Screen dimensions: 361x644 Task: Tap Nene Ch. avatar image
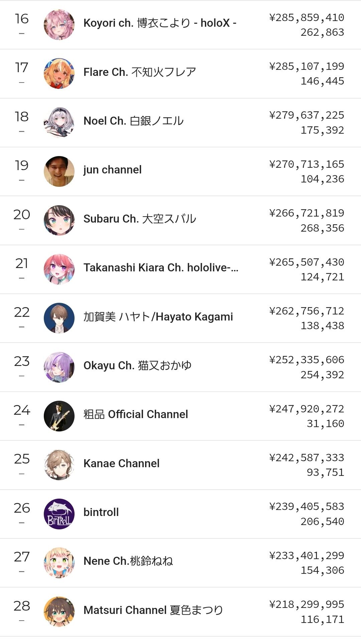tap(59, 563)
